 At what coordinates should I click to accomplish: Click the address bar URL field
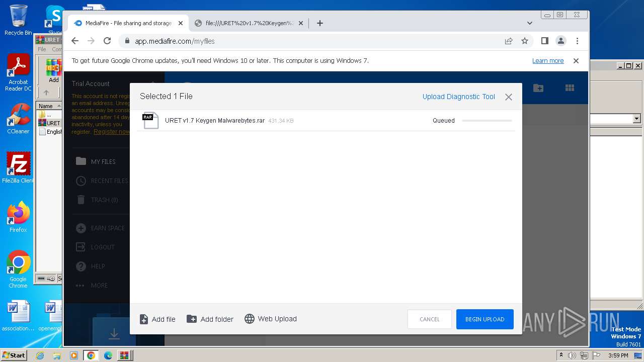tap(312, 41)
